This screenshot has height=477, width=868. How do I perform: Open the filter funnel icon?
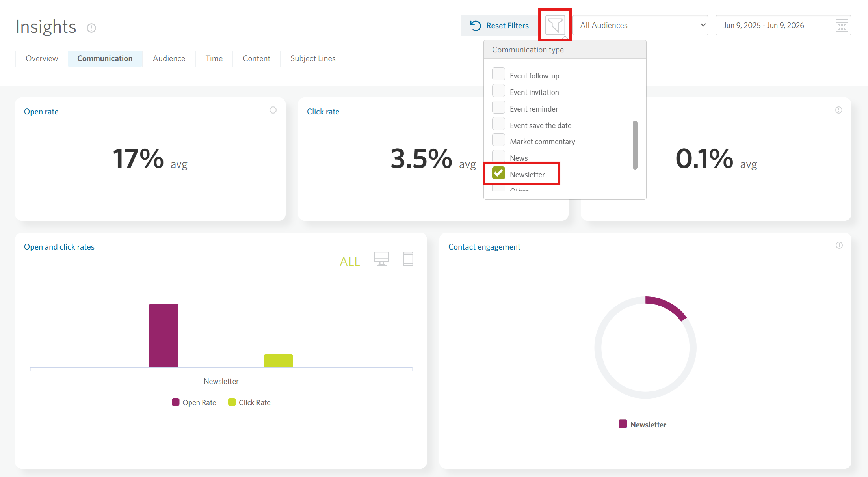coord(555,25)
